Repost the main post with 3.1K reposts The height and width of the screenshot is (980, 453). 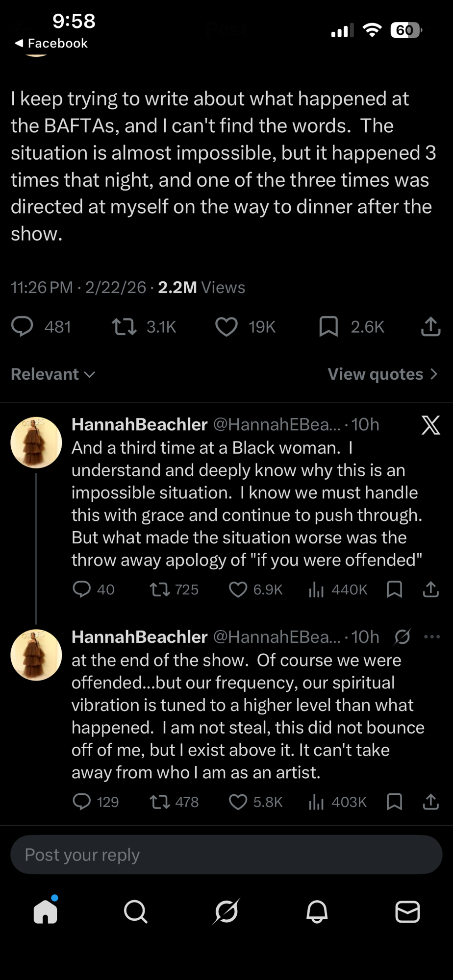click(x=124, y=327)
